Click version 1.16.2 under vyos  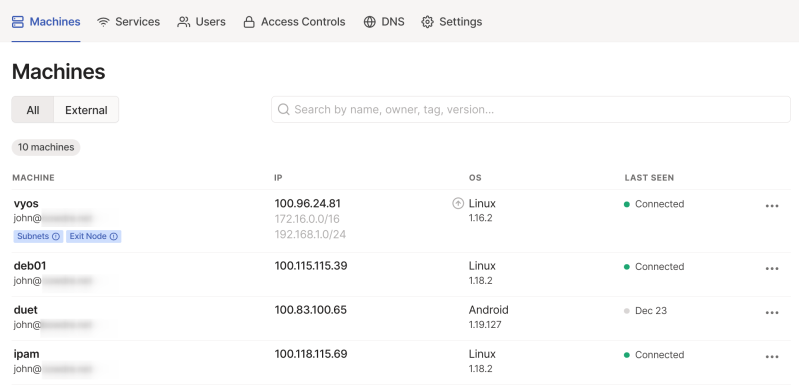point(481,218)
